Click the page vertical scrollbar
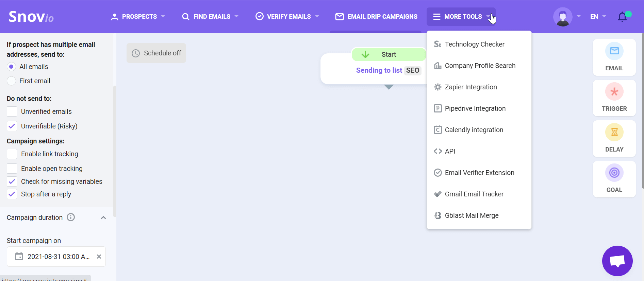Viewport: 644px width, 281px height. coord(642,110)
